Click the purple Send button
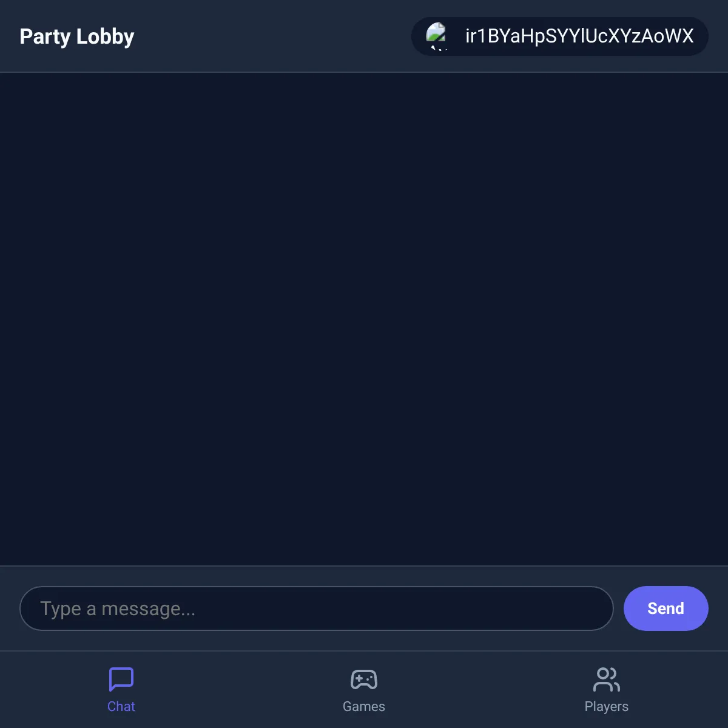The width and height of the screenshot is (728, 728). point(666,608)
